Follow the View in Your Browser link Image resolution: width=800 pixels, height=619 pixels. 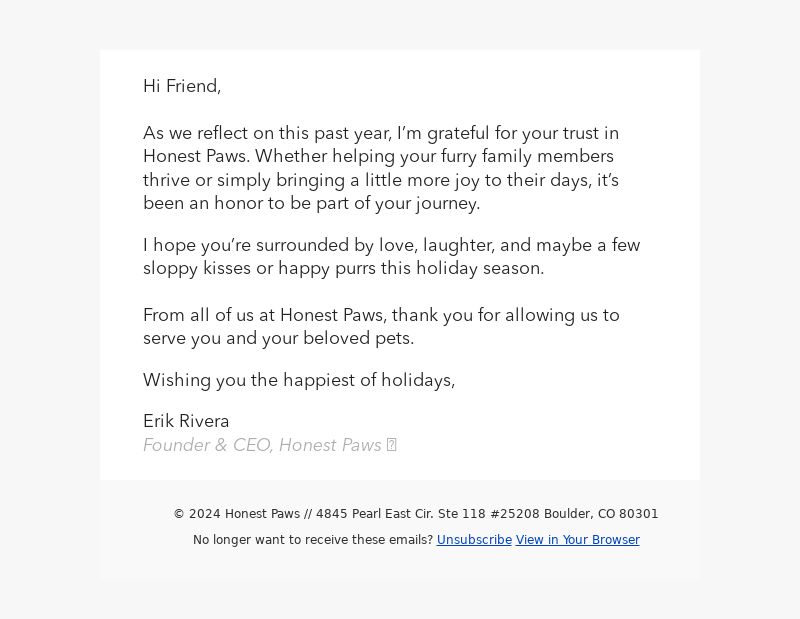tap(577, 540)
